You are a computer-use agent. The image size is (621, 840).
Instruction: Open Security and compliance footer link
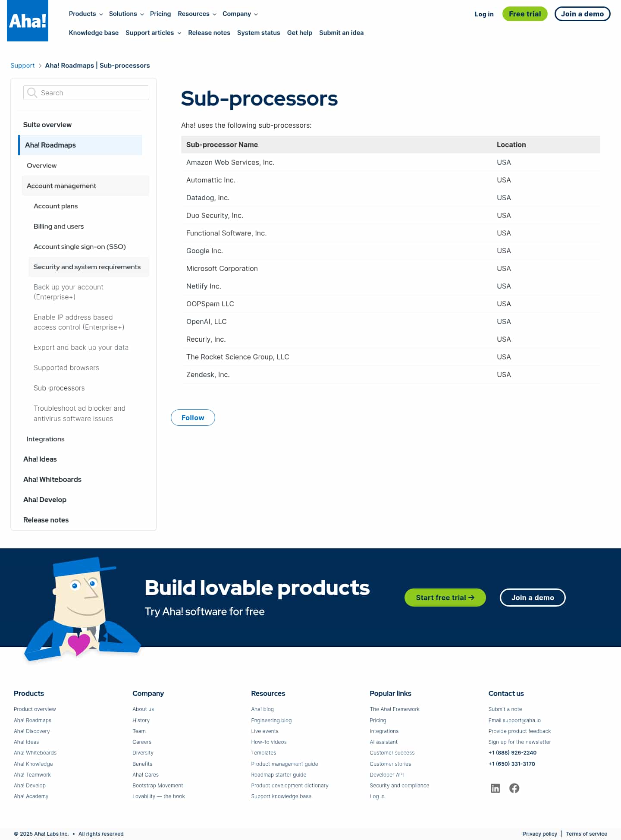point(399,786)
